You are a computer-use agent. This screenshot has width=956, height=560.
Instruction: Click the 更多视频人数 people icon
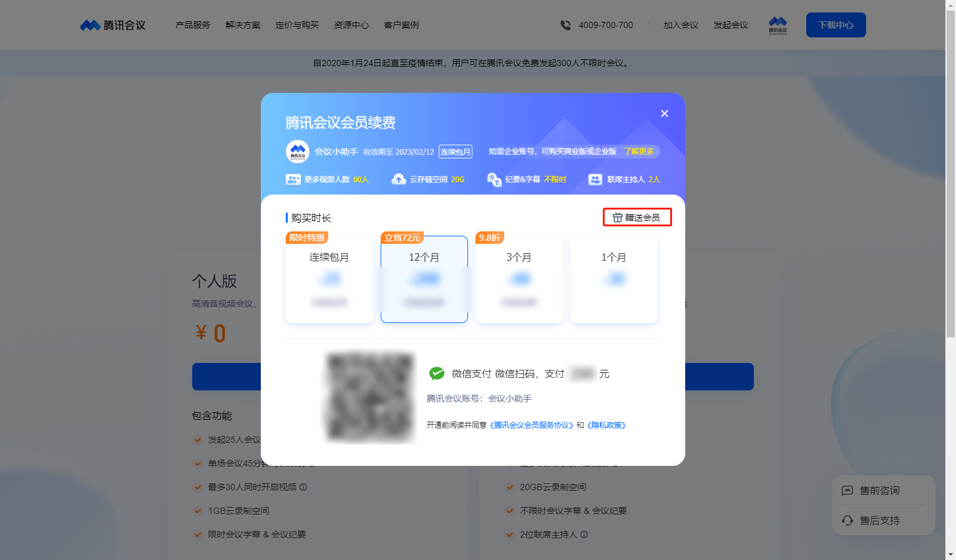pos(293,180)
